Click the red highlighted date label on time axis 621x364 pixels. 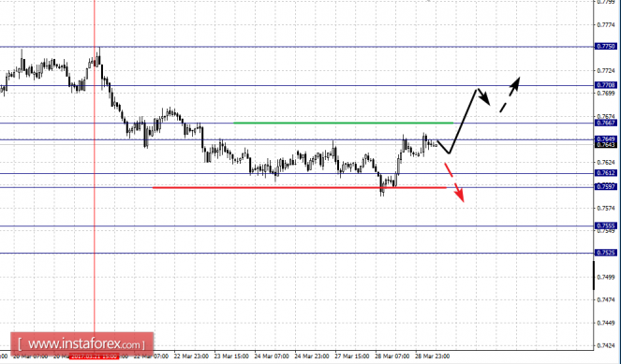pos(94,357)
